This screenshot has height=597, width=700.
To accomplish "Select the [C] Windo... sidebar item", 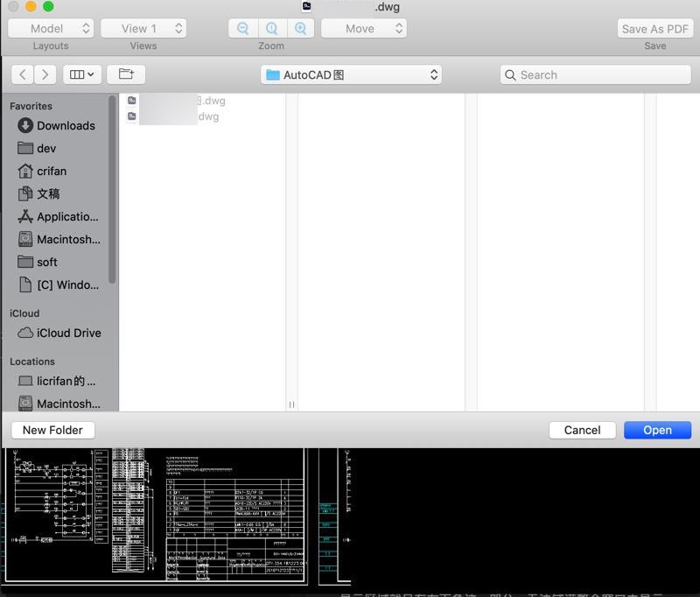I will tap(59, 284).
